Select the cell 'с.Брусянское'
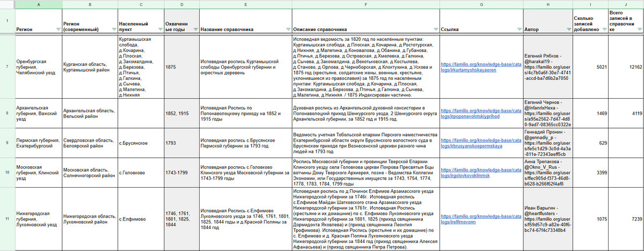The height and width of the screenshot is (251, 644). [141, 143]
